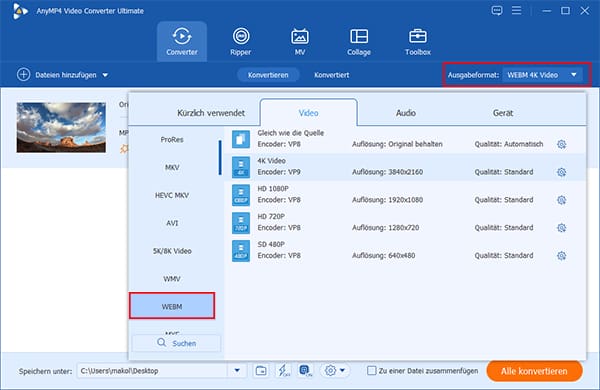The image size is (600, 390).
Task: Click Auflösung: 640x480 text
Action: point(383,256)
